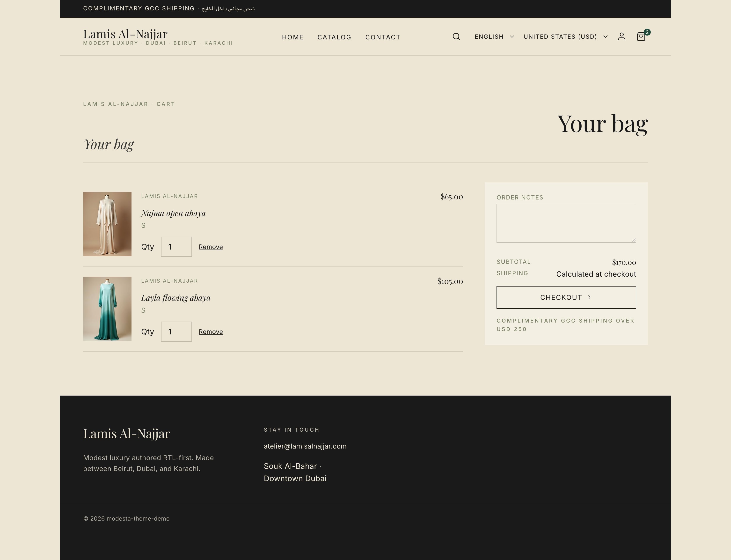
Task: Click the 'Modest Luxury · Dubai · Beirut · Karachi' tagline
Action: [158, 43]
